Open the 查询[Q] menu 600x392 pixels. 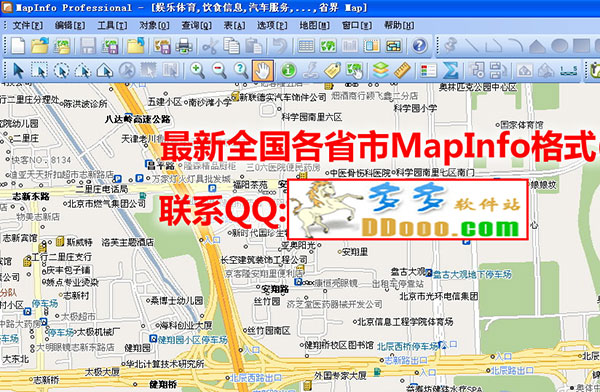coord(196,25)
